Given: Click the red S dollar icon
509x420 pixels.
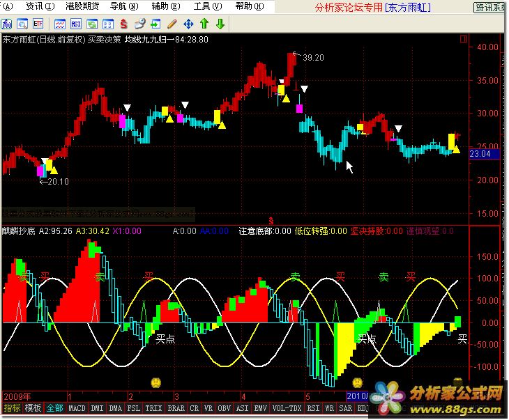Looking at the screenshot, I should coord(123,24).
